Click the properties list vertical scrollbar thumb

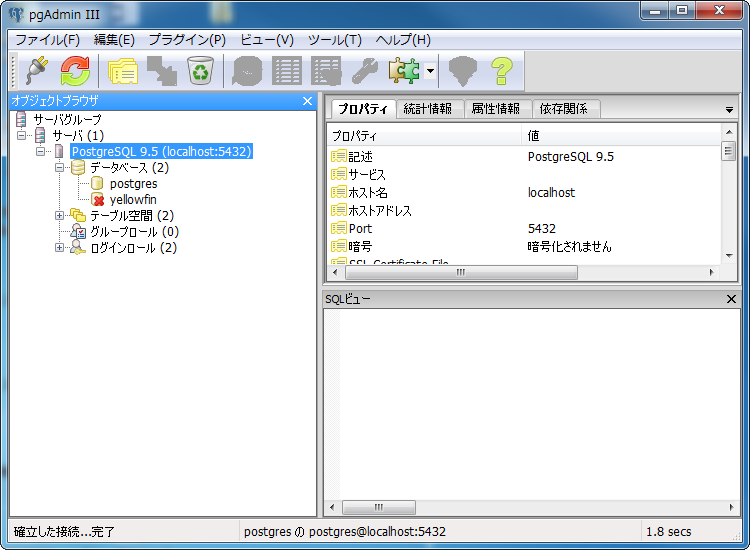[728, 152]
